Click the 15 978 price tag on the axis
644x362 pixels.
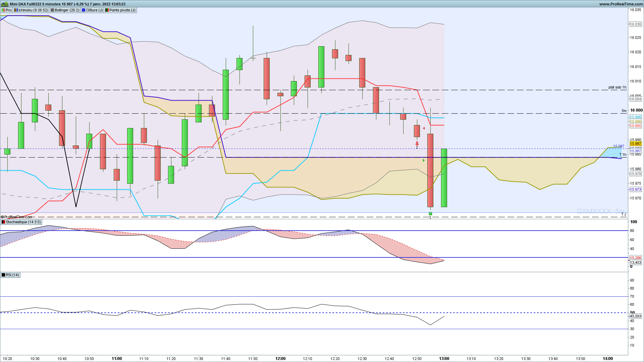pyautogui.click(x=636, y=174)
